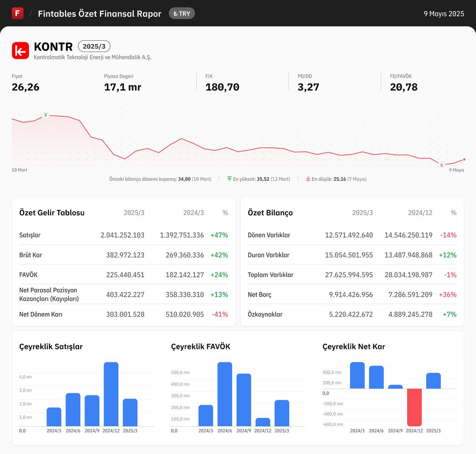Click the 2024/9 bar in Çeyreklik FAVÖK
The height and width of the screenshot is (454, 476).
tap(244, 400)
